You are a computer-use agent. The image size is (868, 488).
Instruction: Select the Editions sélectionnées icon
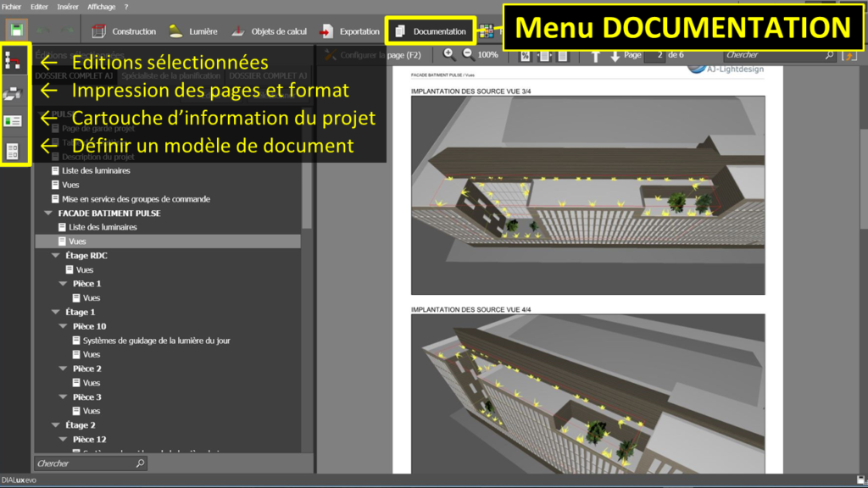click(14, 60)
